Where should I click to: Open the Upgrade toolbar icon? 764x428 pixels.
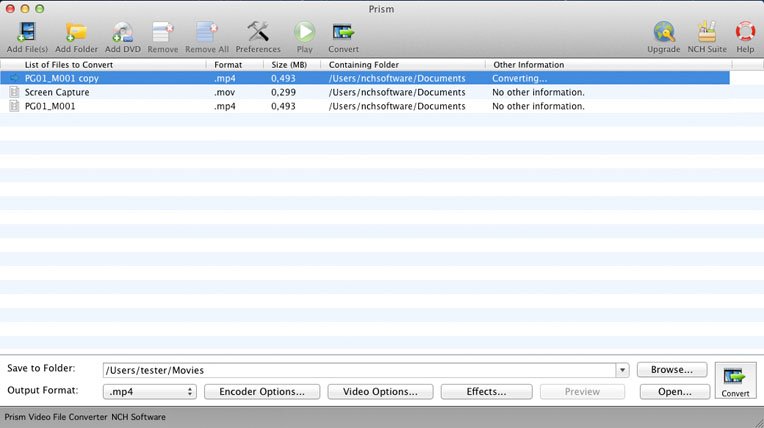click(x=663, y=35)
